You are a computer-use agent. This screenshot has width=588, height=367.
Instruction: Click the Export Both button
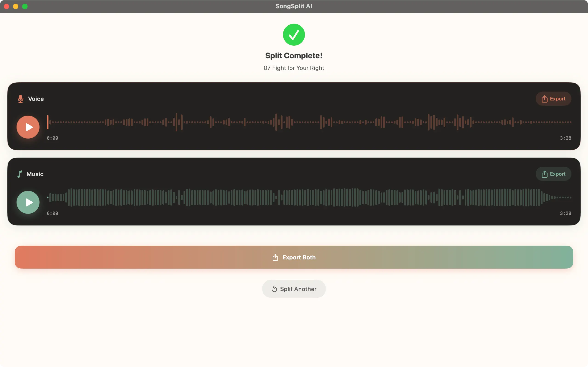[294, 257]
